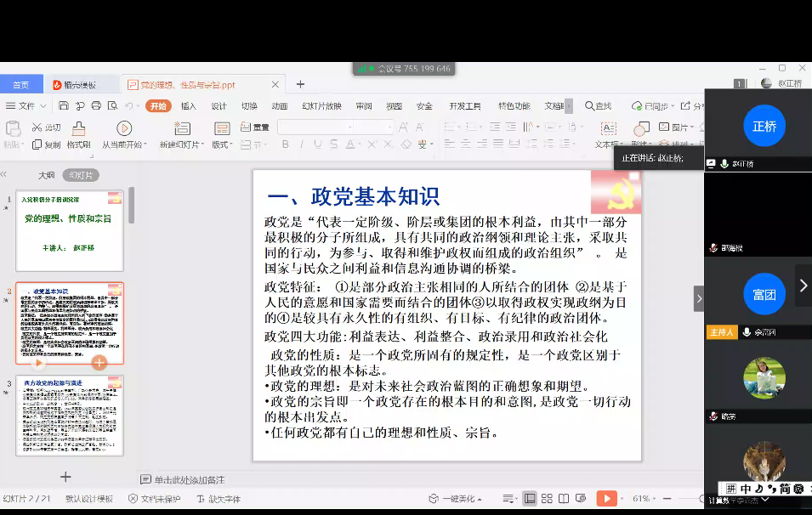Start slideshow with orange play button in status bar
Screen dimensions: 812x515
click(606, 499)
